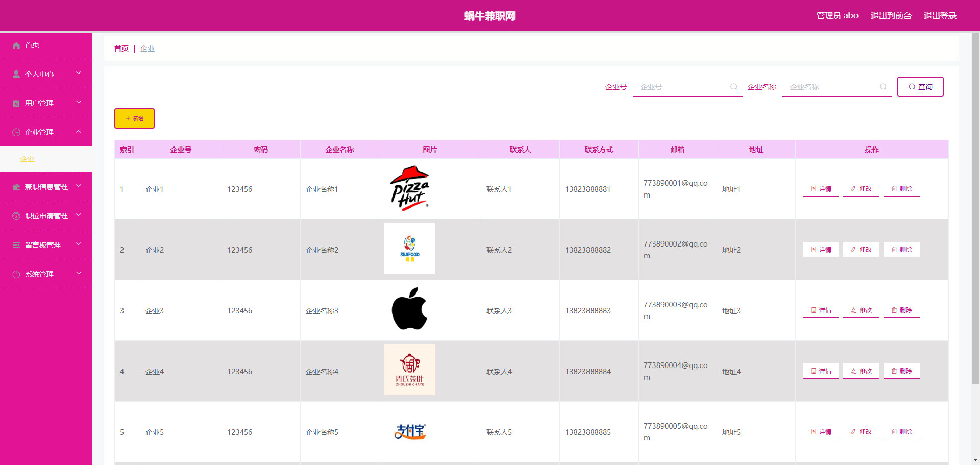Open the 首页 sidebar menu item
Viewport: 980px width, 465px height.
46,45
